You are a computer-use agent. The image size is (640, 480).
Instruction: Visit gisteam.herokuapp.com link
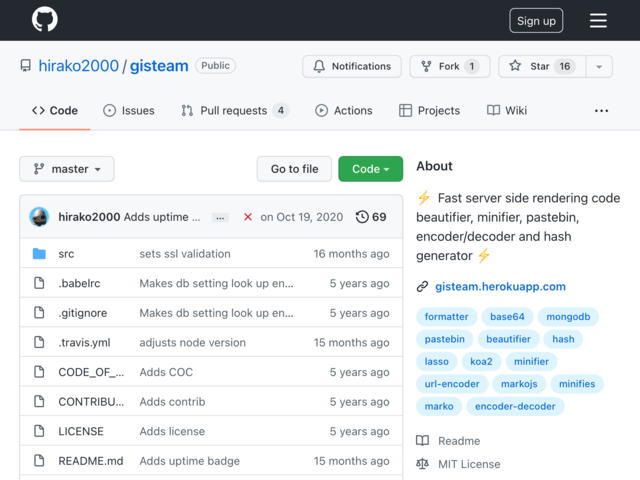click(x=500, y=287)
